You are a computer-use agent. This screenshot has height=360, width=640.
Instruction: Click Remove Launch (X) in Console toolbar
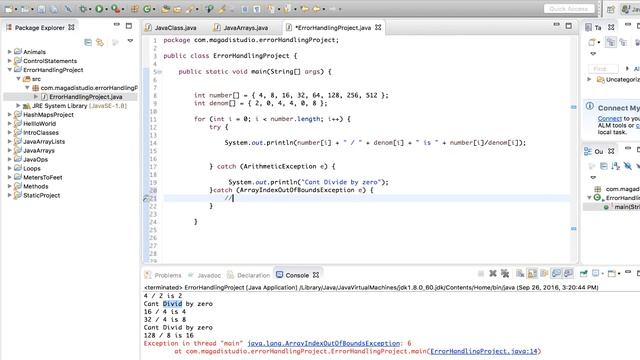click(x=493, y=273)
